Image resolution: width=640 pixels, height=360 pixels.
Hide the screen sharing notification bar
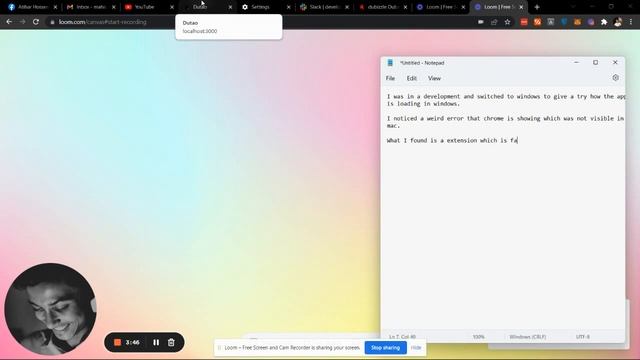(x=416, y=348)
